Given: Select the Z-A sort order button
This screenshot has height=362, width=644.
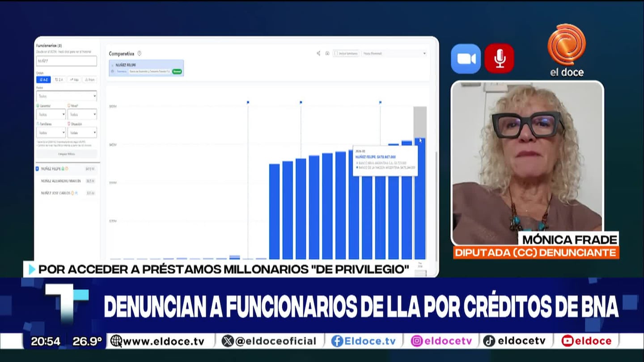Looking at the screenshot, I should pyautogui.click(x=59, y=80).
